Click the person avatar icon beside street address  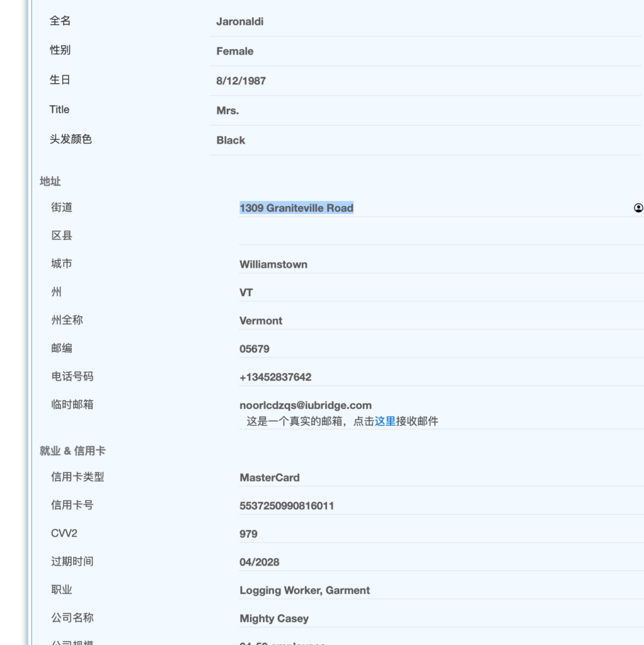(640, 207)
